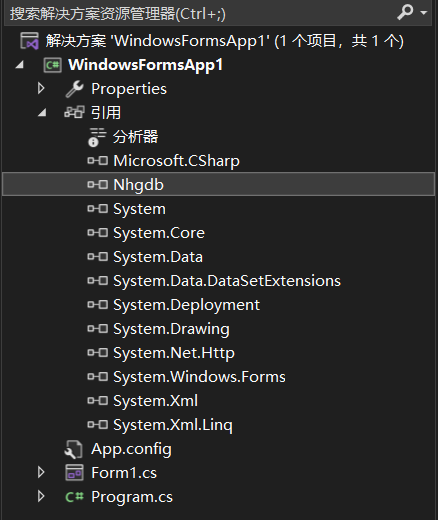Expand the Properties node
Viewport: 438px width, 520px height.
[41, 89]
